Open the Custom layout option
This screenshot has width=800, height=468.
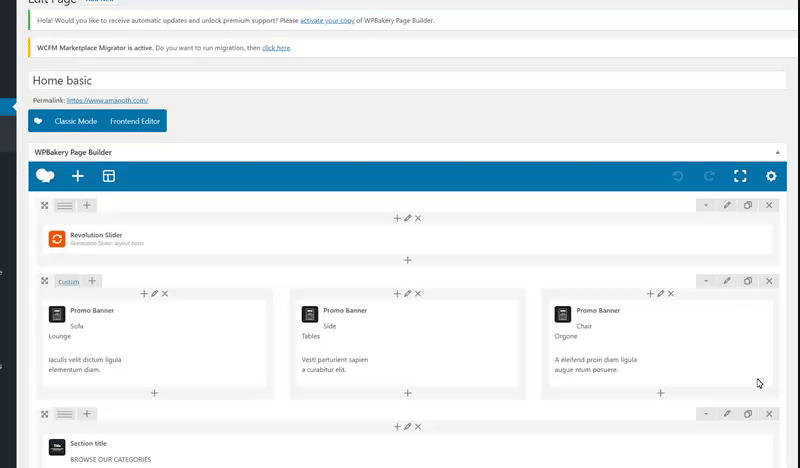pyautogui.click(x=68, y=282)
